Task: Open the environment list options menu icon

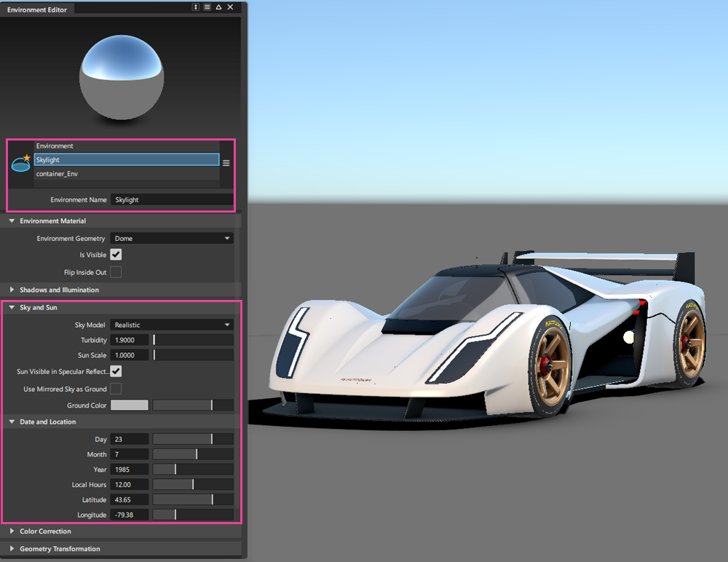Action: point(227,162)
